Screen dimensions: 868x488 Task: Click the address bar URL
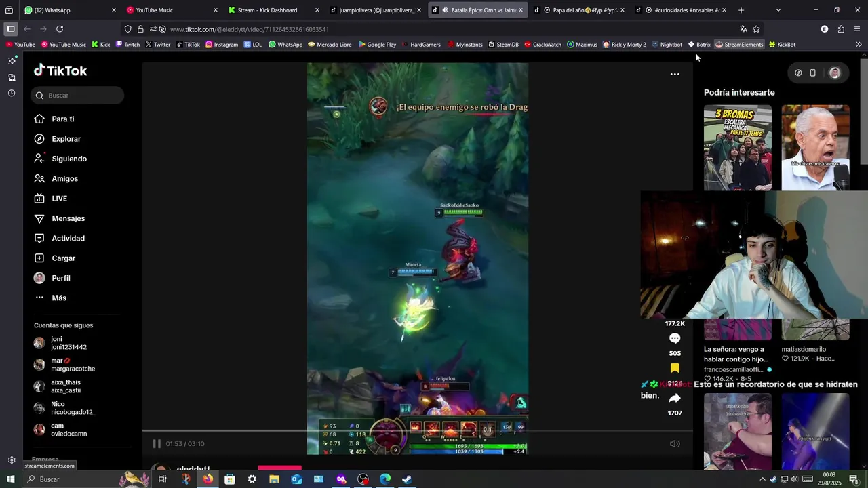point(250,30)
